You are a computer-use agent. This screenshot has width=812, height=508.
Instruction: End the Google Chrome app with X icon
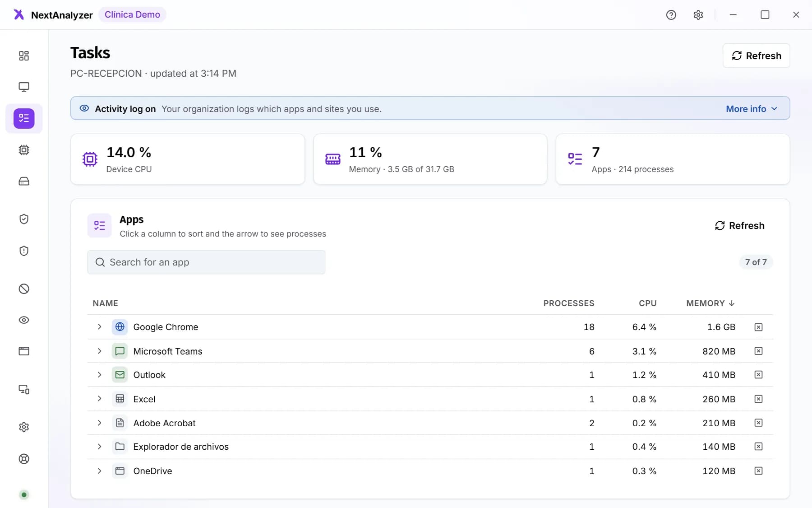click(x=758, y=327)
